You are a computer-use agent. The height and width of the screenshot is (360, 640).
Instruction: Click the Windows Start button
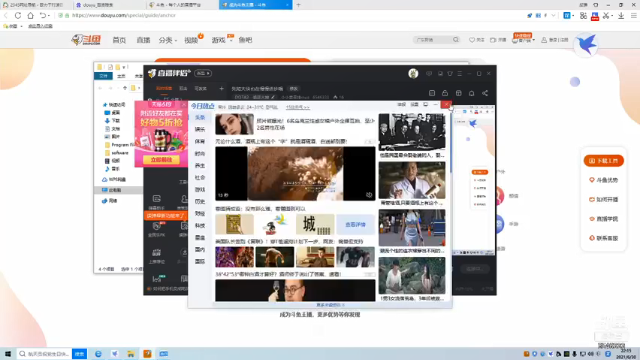(7, 353)
